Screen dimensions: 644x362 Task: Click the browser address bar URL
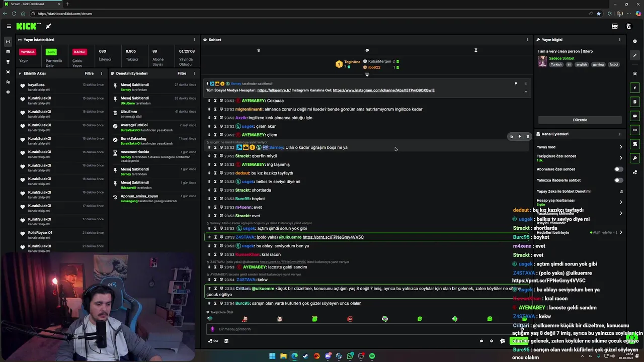(64, 14)
